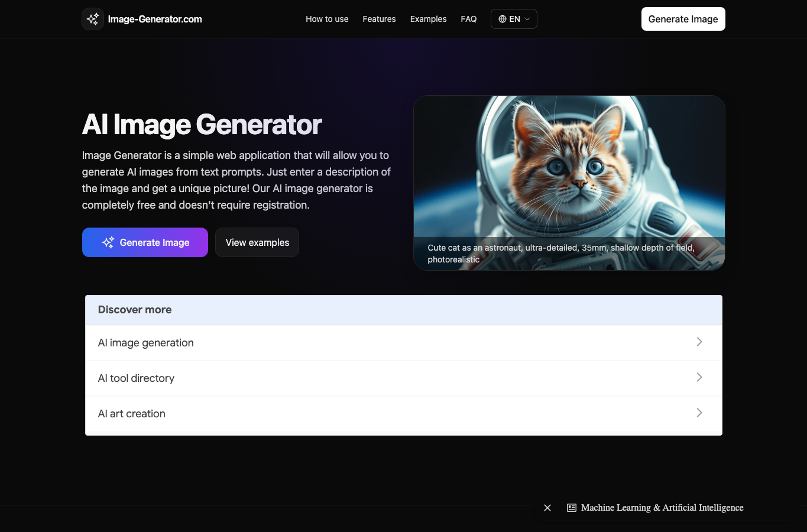Open the Features nav item

[x=379, y=19]
